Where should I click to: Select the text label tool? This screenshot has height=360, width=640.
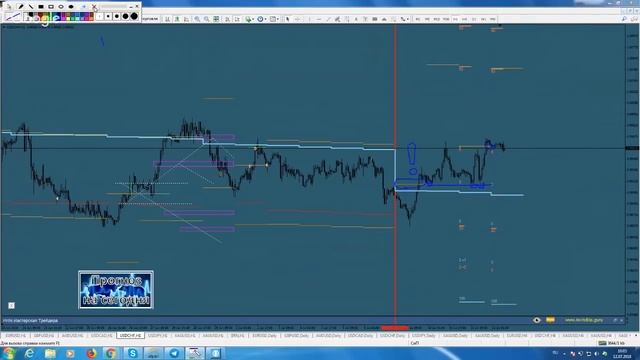click(x=365, y=19)
